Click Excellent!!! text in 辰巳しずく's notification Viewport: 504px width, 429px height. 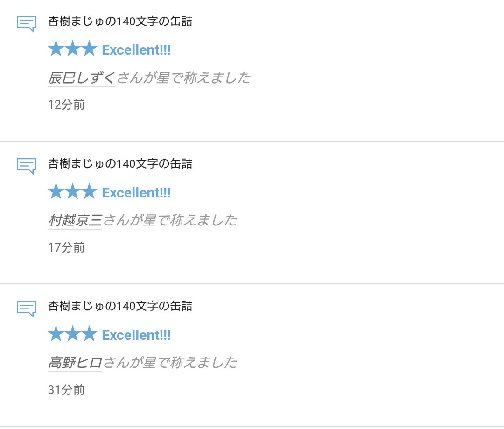tap(136, 50)
